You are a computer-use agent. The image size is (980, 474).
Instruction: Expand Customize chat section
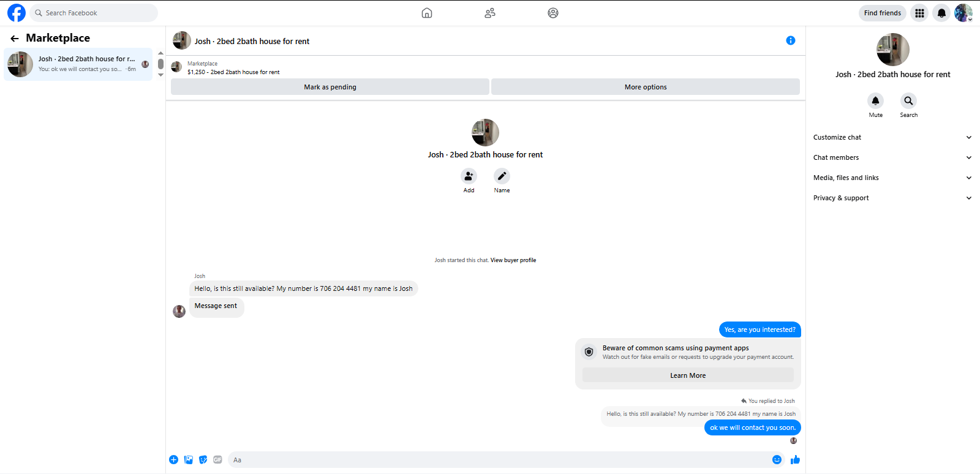click(x=892, y=137)
